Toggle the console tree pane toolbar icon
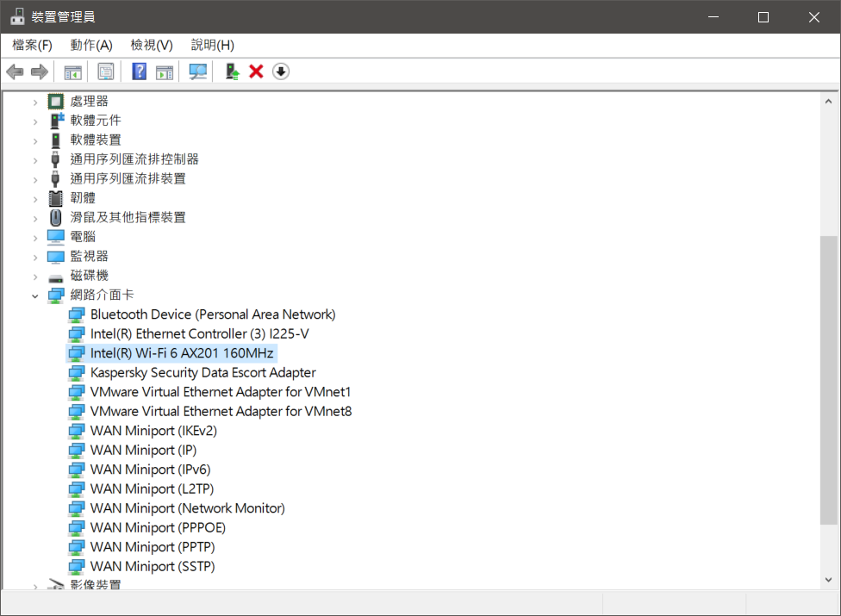The image size is (841, 616). [x=73, y=72]
